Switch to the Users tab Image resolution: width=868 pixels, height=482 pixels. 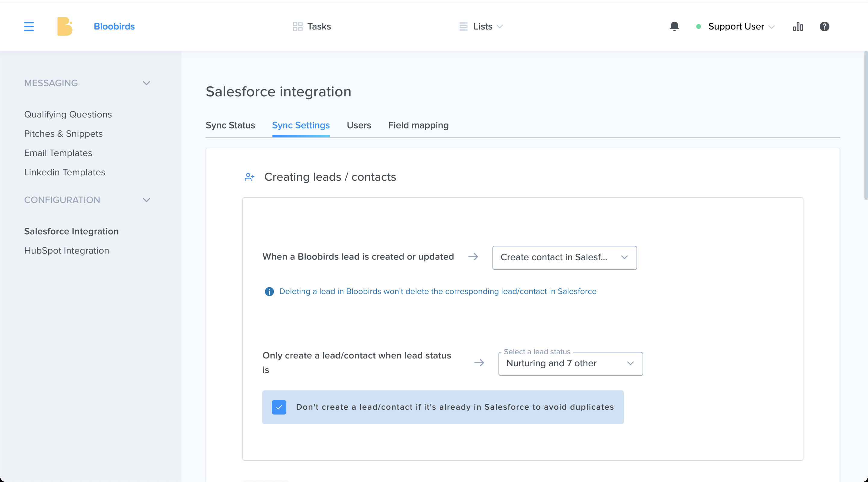pos(359,125)
